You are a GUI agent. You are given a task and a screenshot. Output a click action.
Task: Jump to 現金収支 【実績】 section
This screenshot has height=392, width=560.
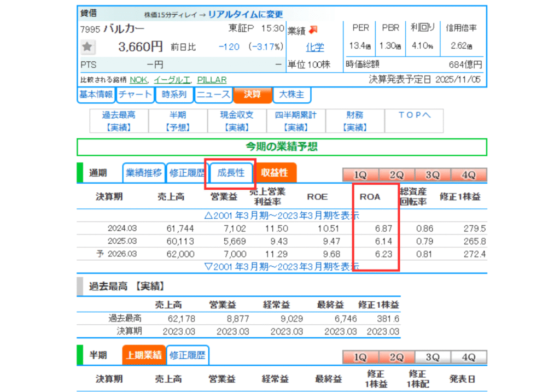[237, 121]
